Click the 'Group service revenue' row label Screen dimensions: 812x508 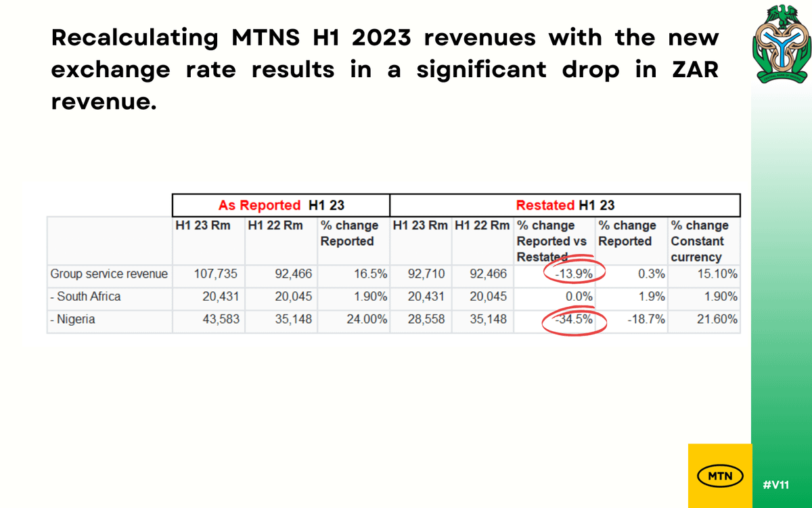(x=109, y=274)
